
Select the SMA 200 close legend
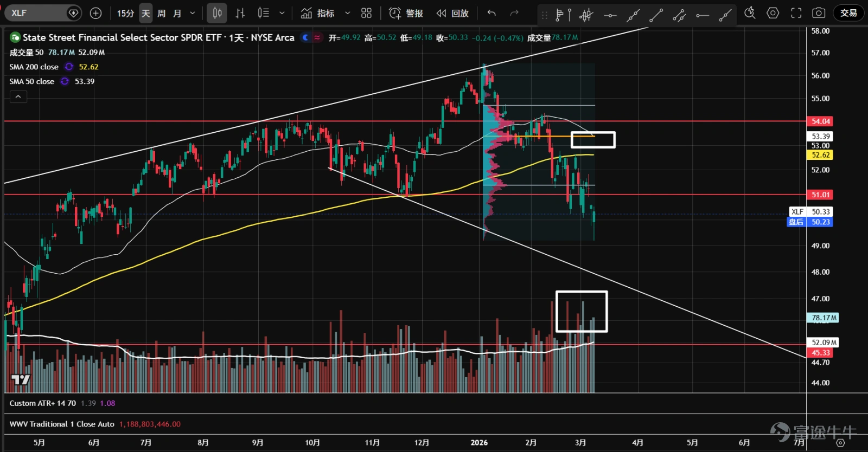point(34,67)
